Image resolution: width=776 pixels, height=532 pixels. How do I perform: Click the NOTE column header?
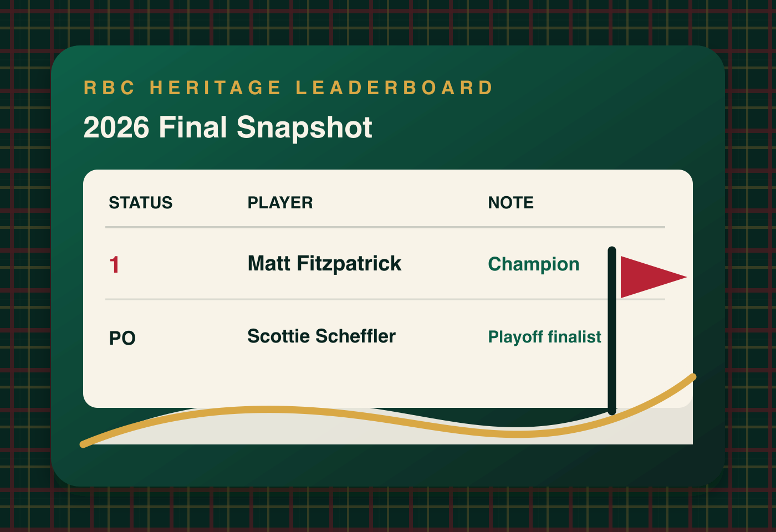click(510, 203)
